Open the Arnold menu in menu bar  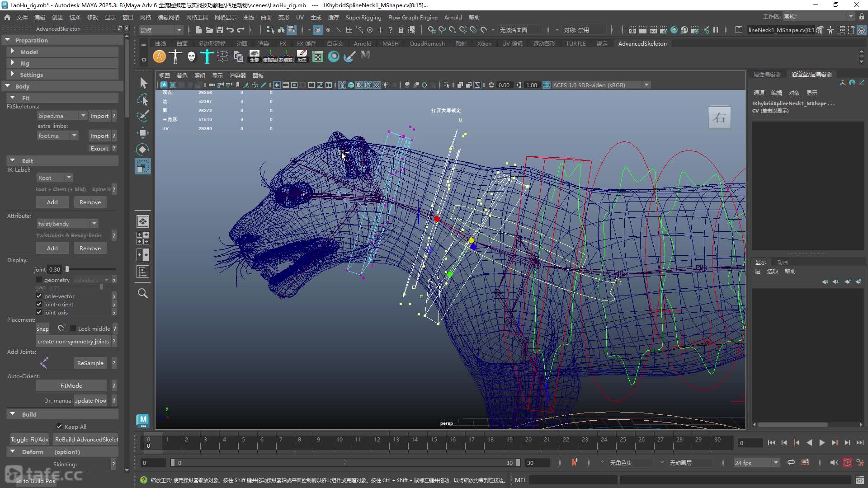453,17
